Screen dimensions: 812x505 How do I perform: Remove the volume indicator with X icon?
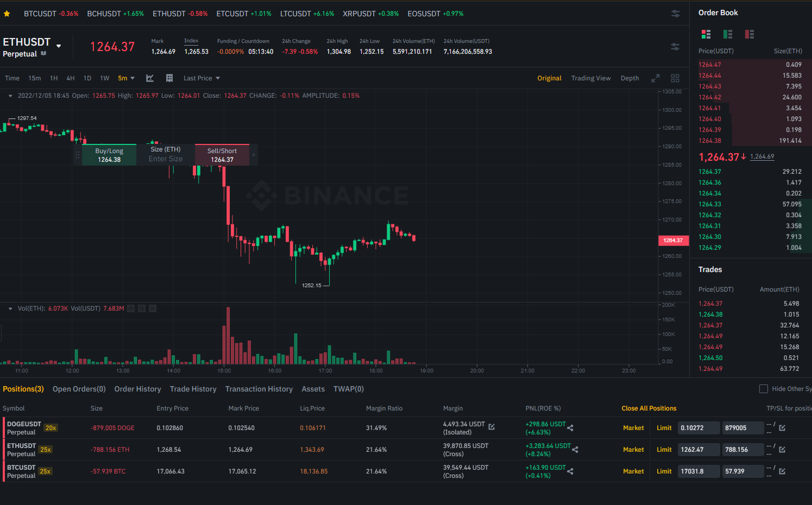(x=153, y=308)
